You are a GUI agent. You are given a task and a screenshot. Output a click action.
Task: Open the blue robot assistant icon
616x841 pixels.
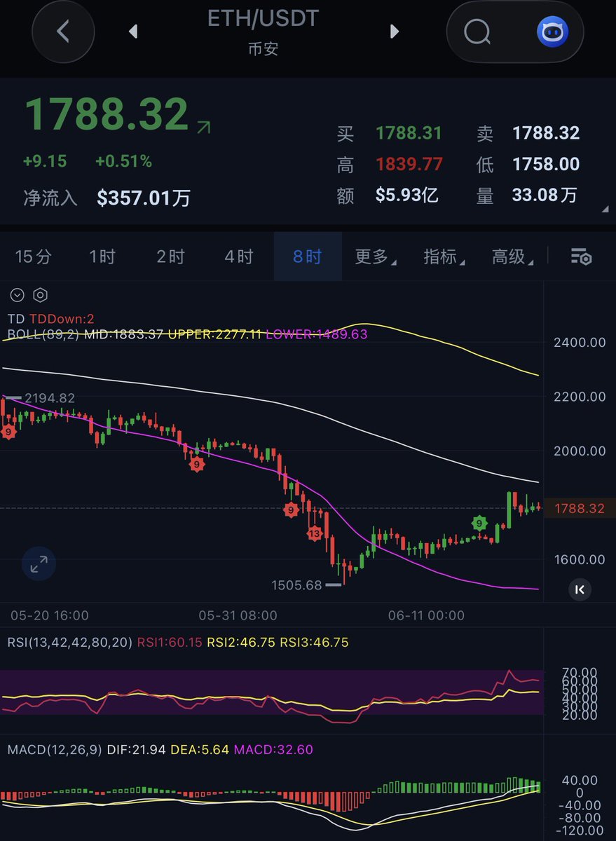[553, 32]
